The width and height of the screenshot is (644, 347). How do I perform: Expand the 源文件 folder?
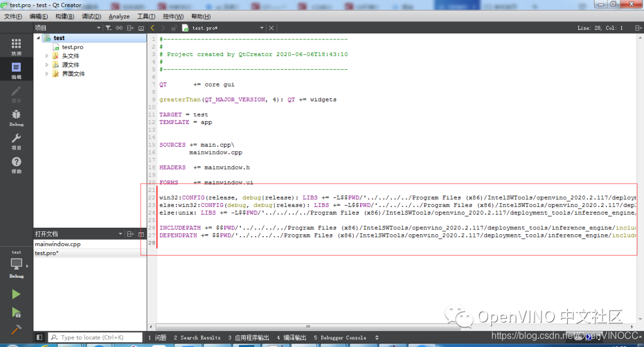coord(47,65)
